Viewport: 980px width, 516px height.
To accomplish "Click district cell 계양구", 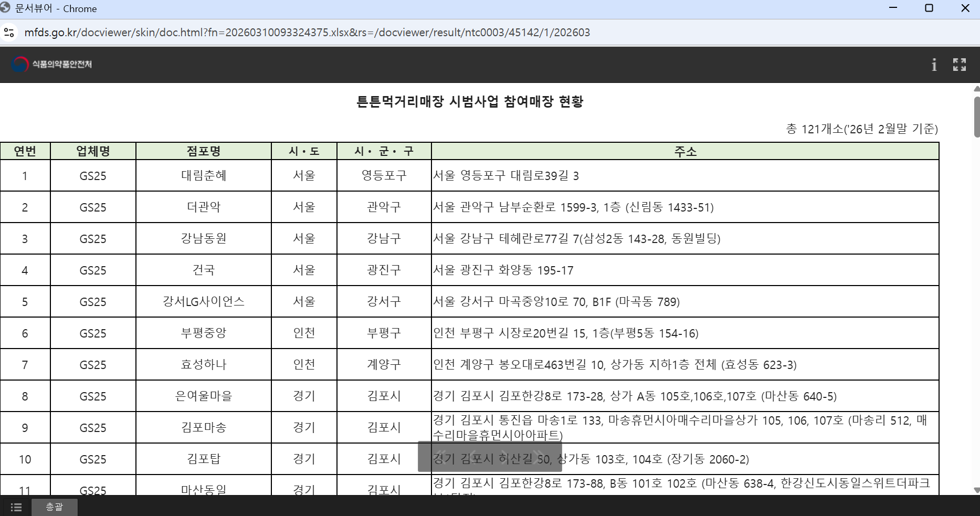I will 384,364.
